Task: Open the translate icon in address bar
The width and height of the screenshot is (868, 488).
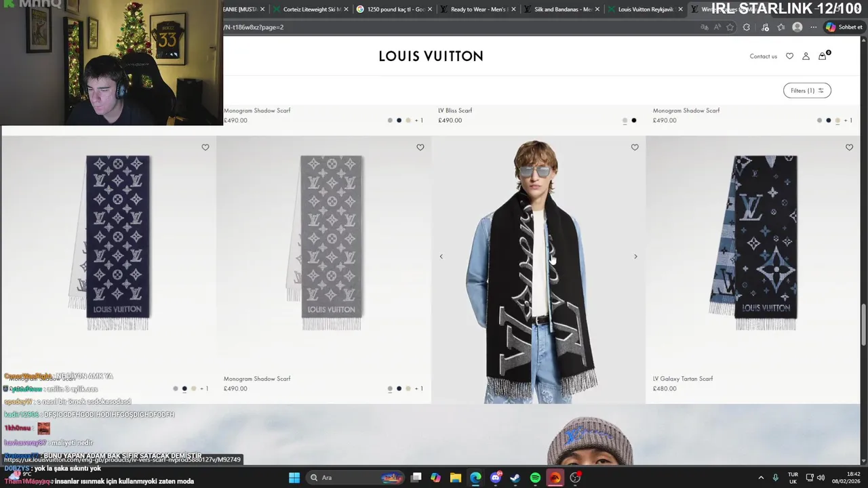Action: (705, 27)
